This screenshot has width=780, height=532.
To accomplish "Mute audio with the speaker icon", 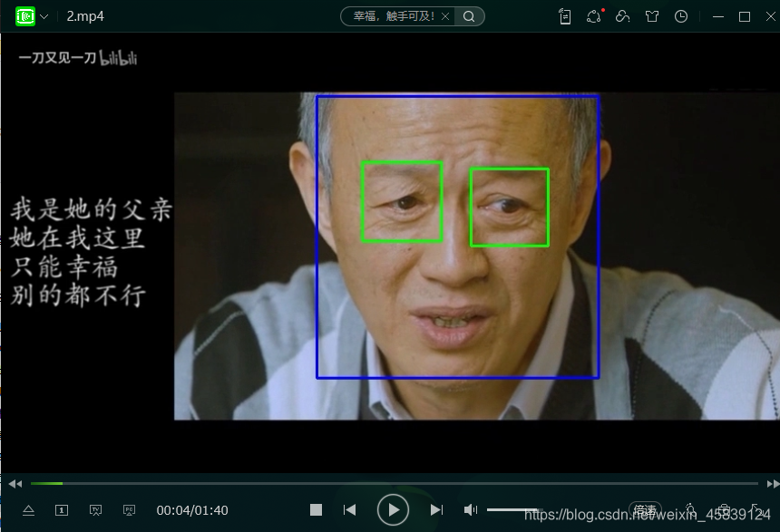I will pos(470,509).
